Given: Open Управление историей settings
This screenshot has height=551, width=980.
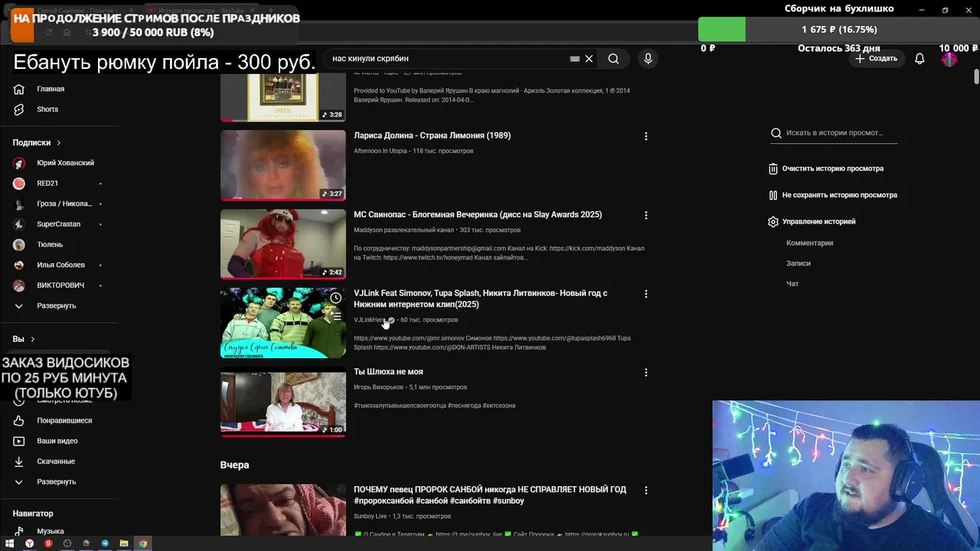Looking at the screenshot, I should [812, 222].
